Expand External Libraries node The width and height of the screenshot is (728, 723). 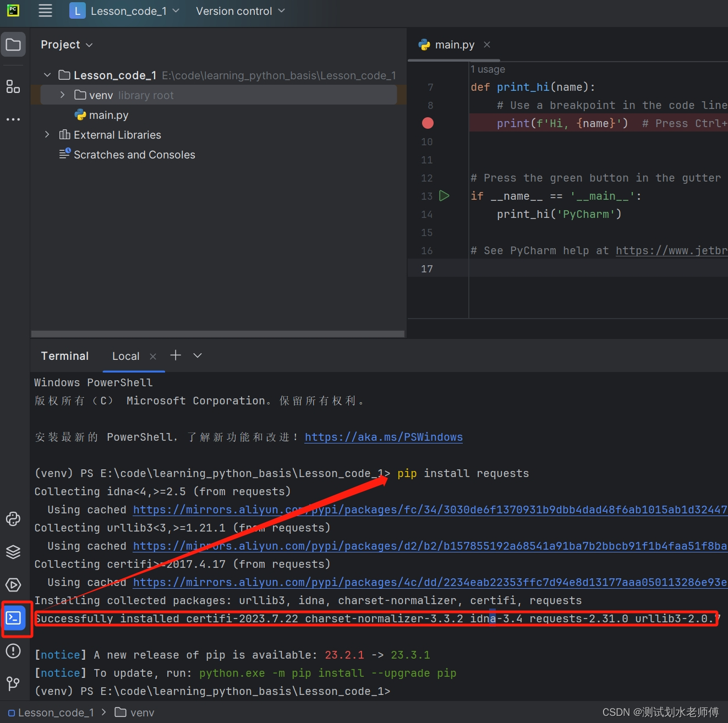click(47, 134)
